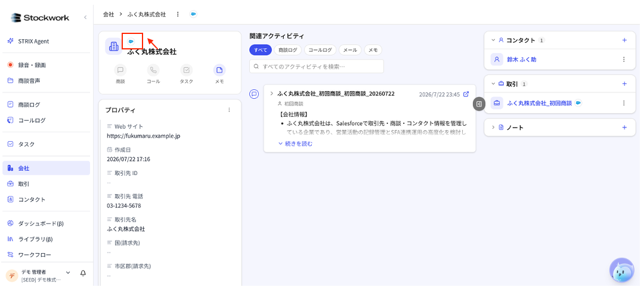This screenshot has width=644, height=287.
Task: Collapse the sidebar with the chevron
Action: tap(85, 17)
